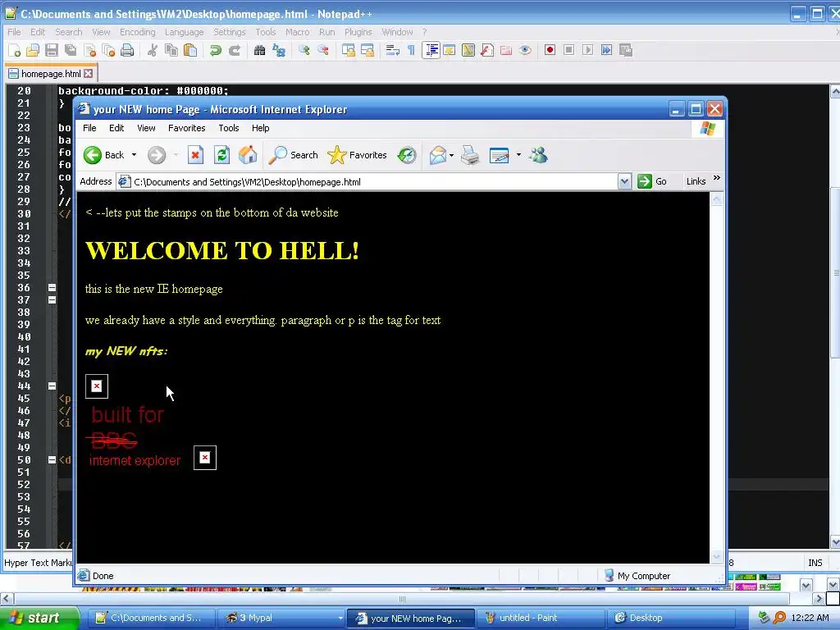Collapse fold marker on line 44
840x630 pixels.
[x=52, y=386]
